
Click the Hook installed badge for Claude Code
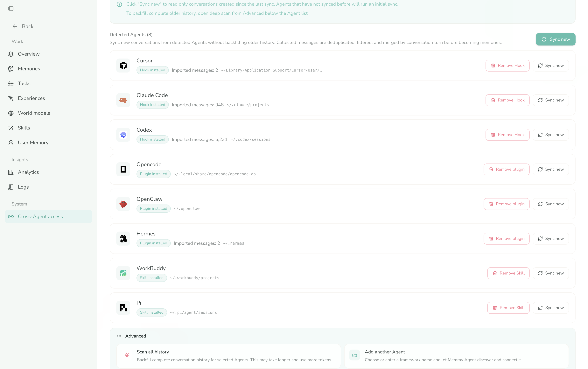point(153,105)
